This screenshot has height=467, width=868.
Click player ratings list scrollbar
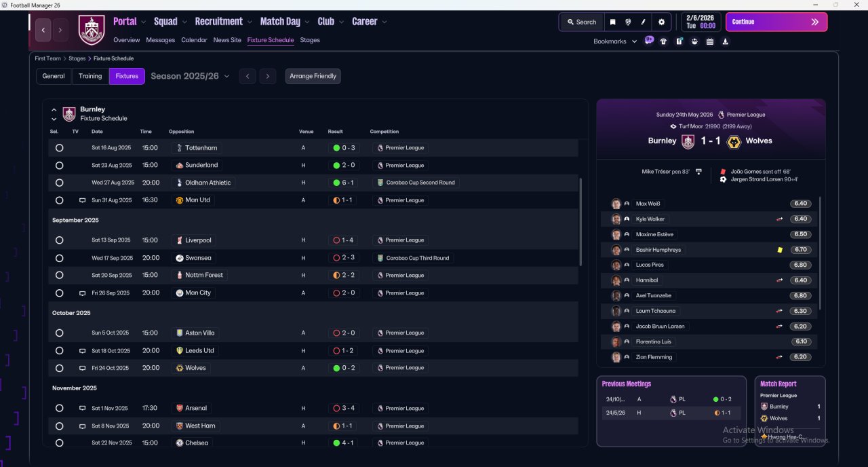pyautogui.click(x=820, y=253)
